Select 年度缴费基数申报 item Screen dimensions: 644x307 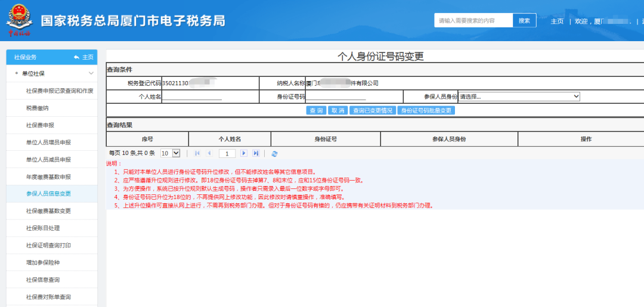click(x=48, y=177)
